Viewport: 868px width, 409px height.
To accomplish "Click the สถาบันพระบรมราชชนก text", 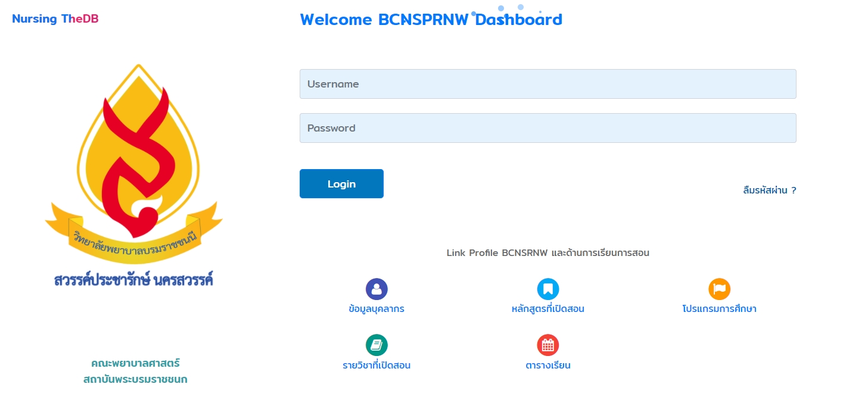I will pos(135,379).
